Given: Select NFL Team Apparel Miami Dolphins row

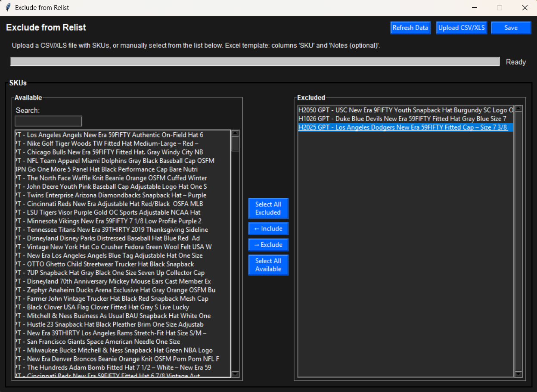Looking at the screenshot, I should point(123,161).
